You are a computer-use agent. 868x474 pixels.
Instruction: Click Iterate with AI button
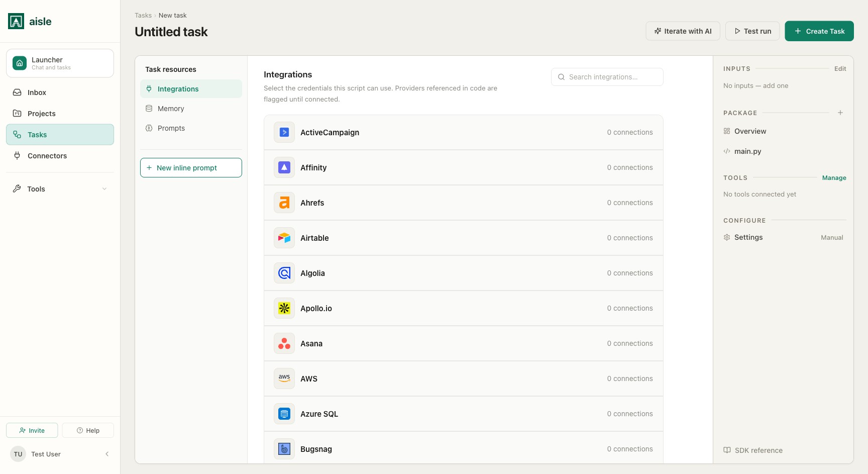pos(683,31)
